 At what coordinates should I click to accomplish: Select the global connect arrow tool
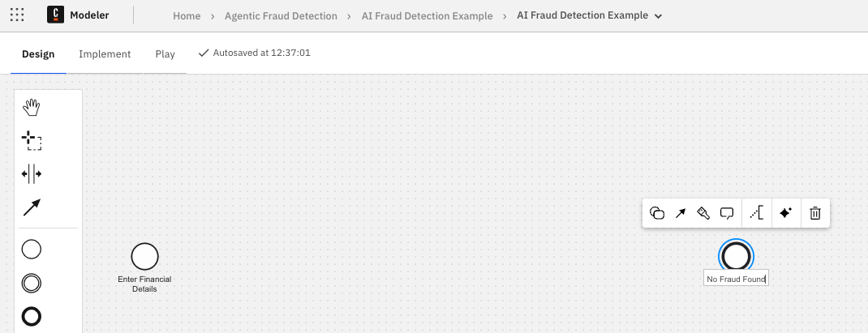click(32, 208)
